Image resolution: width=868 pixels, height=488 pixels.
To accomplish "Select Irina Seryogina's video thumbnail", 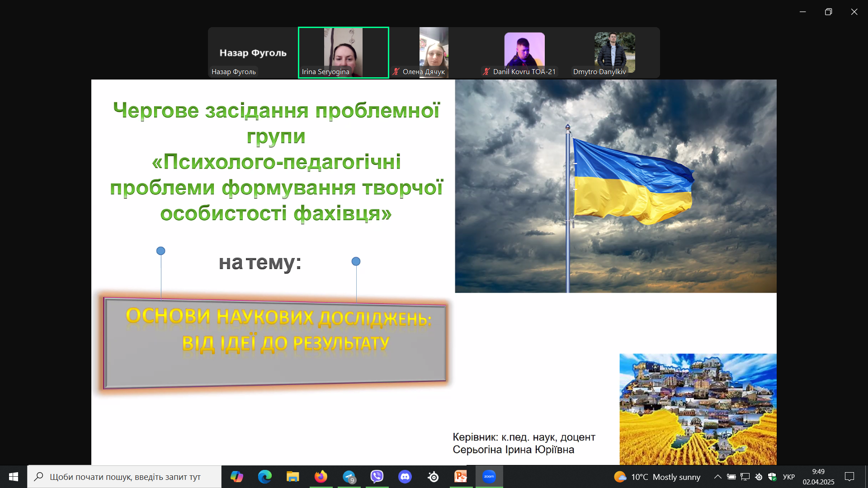I will [x=344, y=52].
